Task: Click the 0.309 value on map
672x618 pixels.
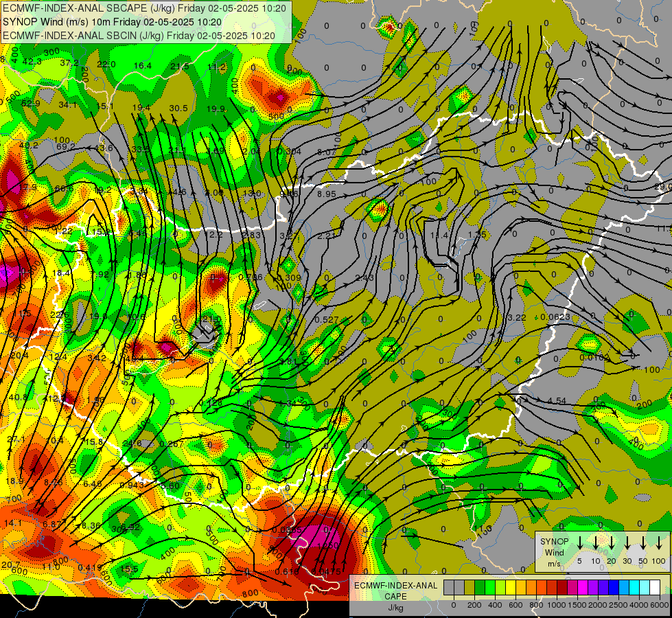Action: tap(289, 277)
